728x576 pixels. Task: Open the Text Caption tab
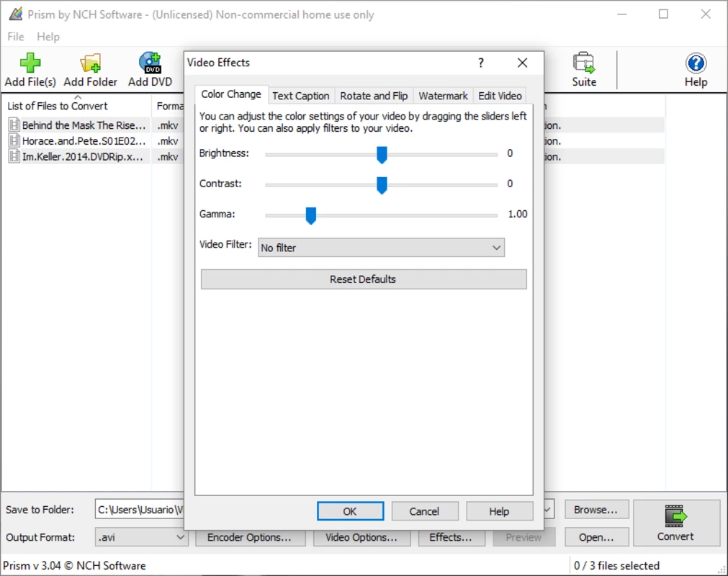pos(301,96)
